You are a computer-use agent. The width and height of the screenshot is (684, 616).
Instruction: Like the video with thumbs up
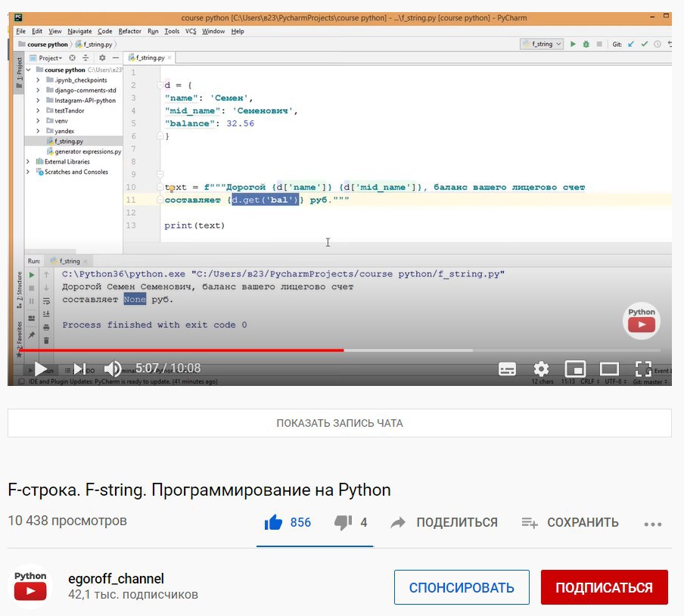tap(273, 522)
